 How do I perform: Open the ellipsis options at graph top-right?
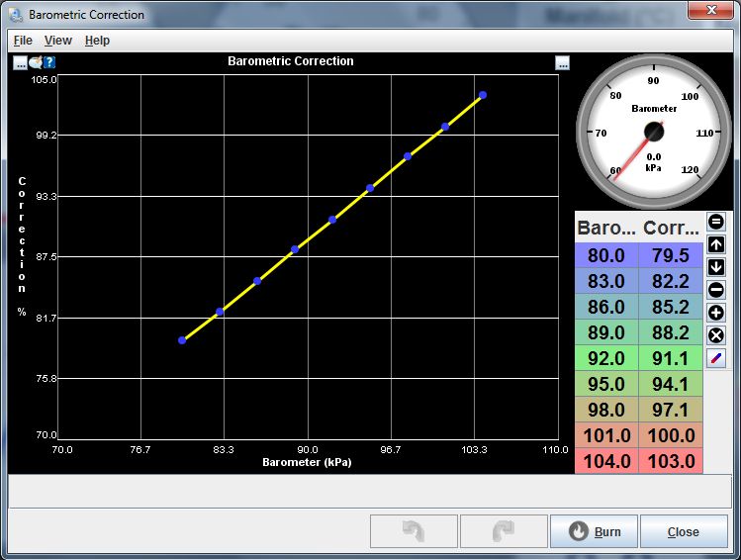coord(562,63)
